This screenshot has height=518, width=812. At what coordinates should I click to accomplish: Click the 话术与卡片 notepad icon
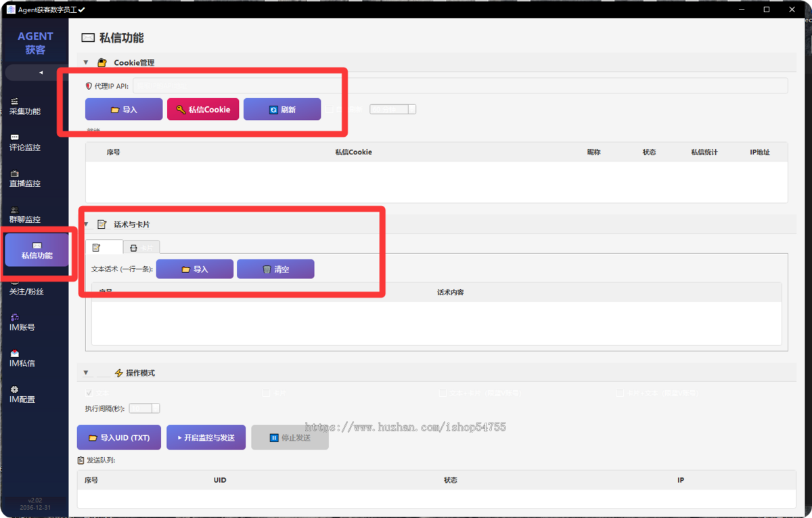[x=102, y=224]
